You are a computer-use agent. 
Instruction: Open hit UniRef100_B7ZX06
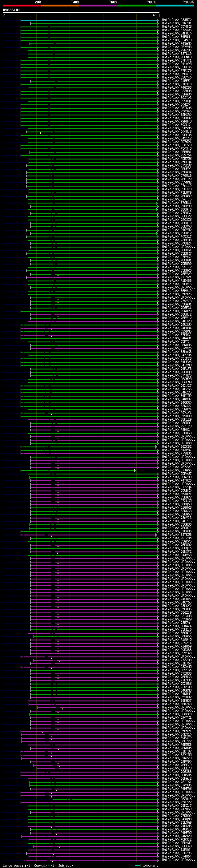point(177,30)
